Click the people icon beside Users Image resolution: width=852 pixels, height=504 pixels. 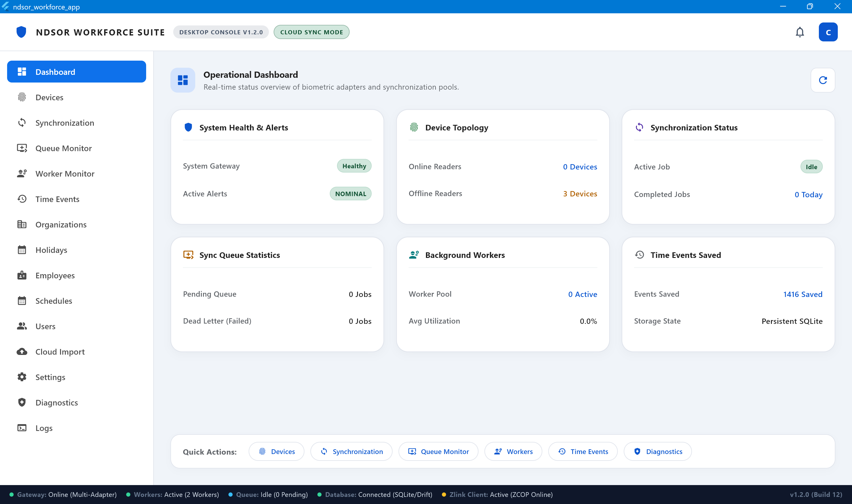[x=22, y=326]
